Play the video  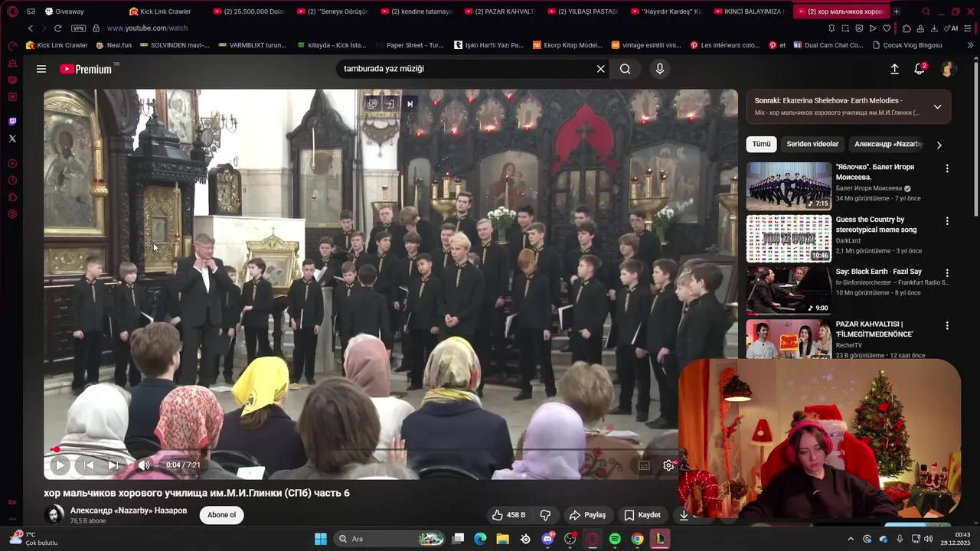click(60, 465)
